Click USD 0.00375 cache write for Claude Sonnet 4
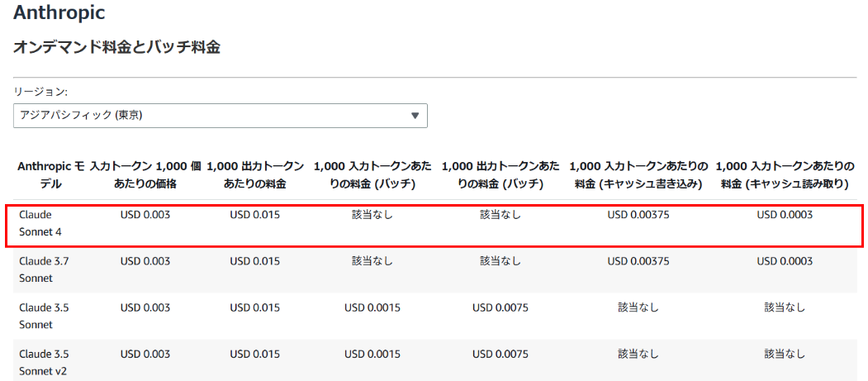 point(638,215)
